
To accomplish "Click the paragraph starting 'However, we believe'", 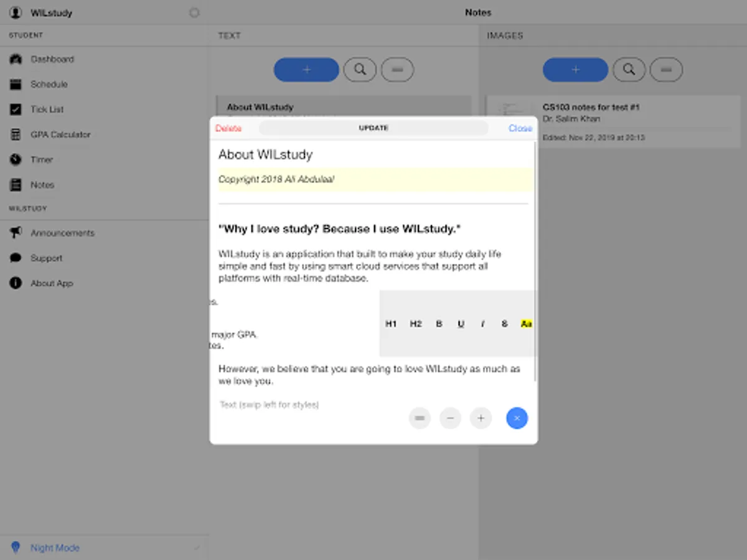I will 370,375.
